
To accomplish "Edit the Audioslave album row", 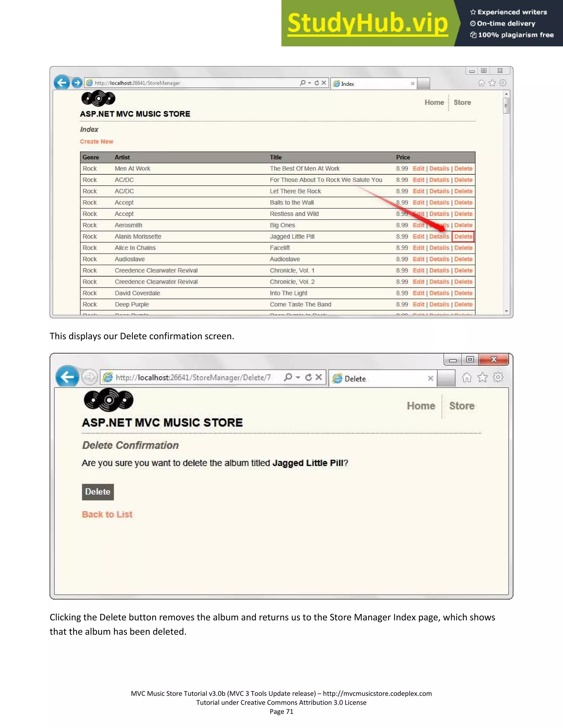I will (418, 259).
